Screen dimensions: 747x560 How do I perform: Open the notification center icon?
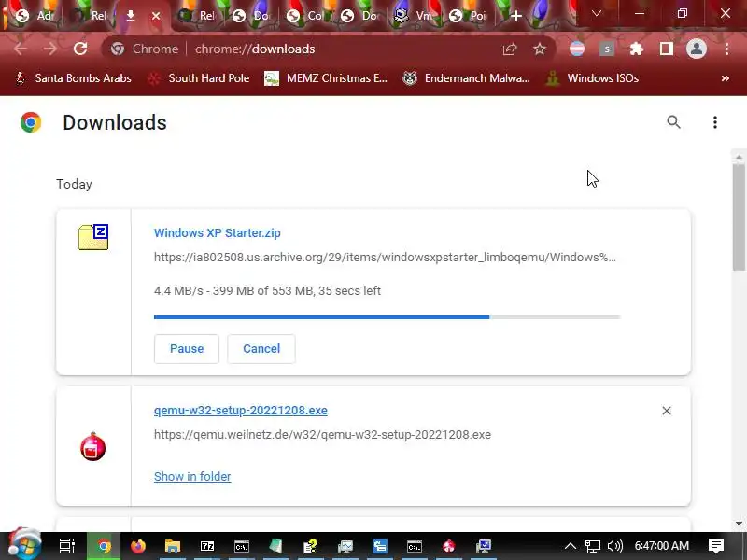pyautogui.click(x=715, y=546)
